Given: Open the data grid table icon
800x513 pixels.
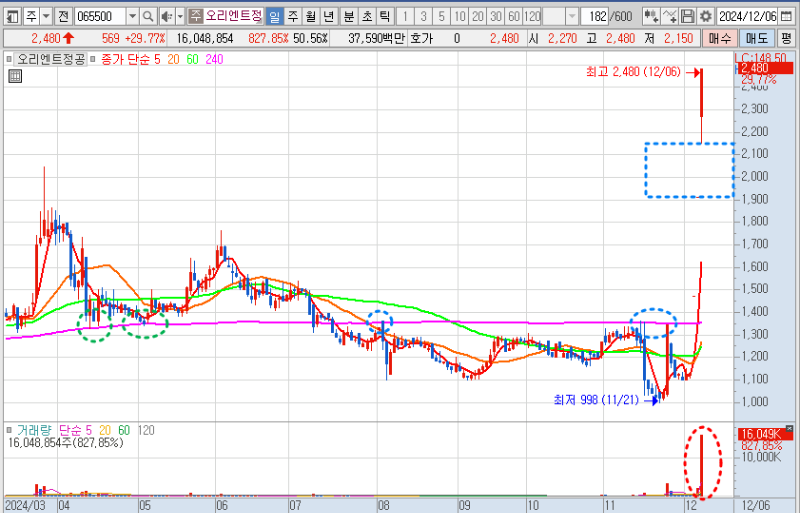Looking at the screenshot, I should pyautogui.click(x=15, y=77).
